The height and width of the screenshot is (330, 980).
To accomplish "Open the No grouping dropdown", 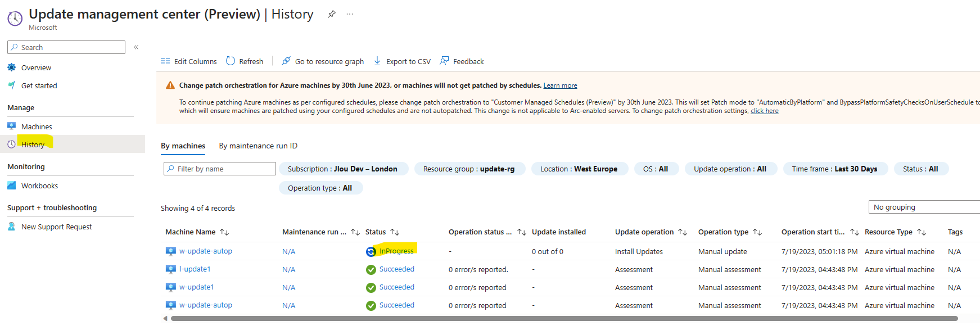I will (924, 207).
